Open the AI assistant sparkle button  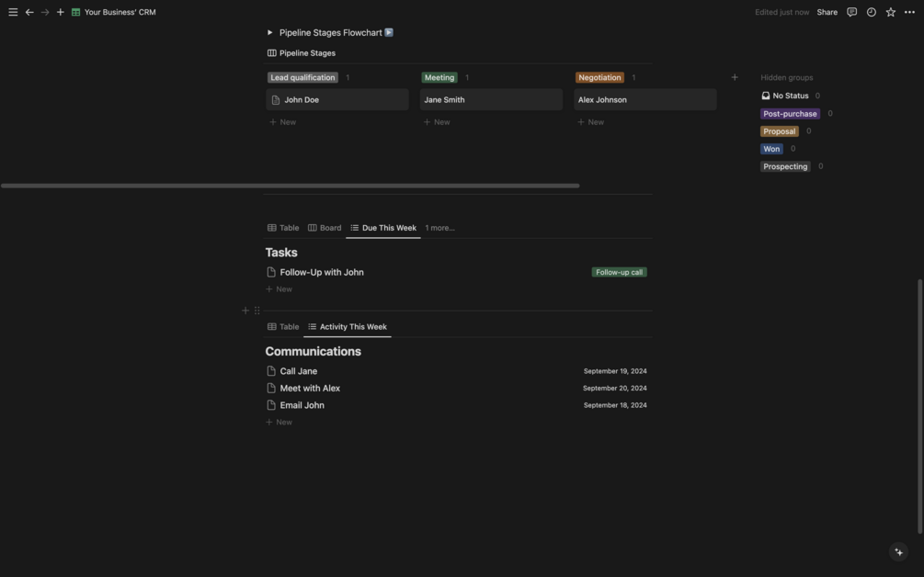[898, 551]
